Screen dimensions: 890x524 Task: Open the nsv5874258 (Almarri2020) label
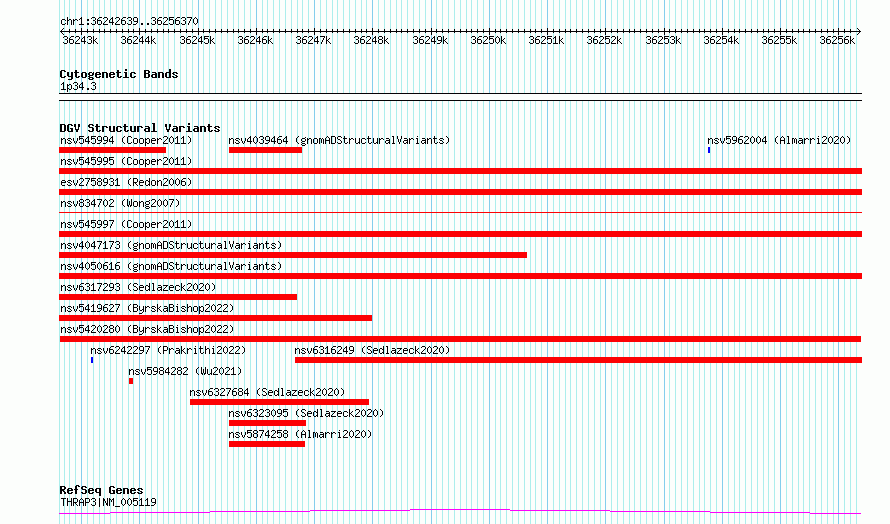(x=300, y=434)
